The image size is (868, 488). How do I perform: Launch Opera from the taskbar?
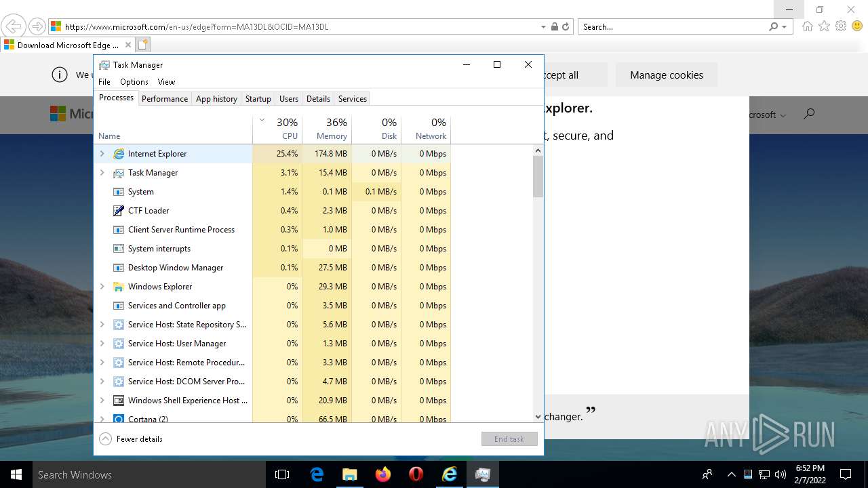416,474
